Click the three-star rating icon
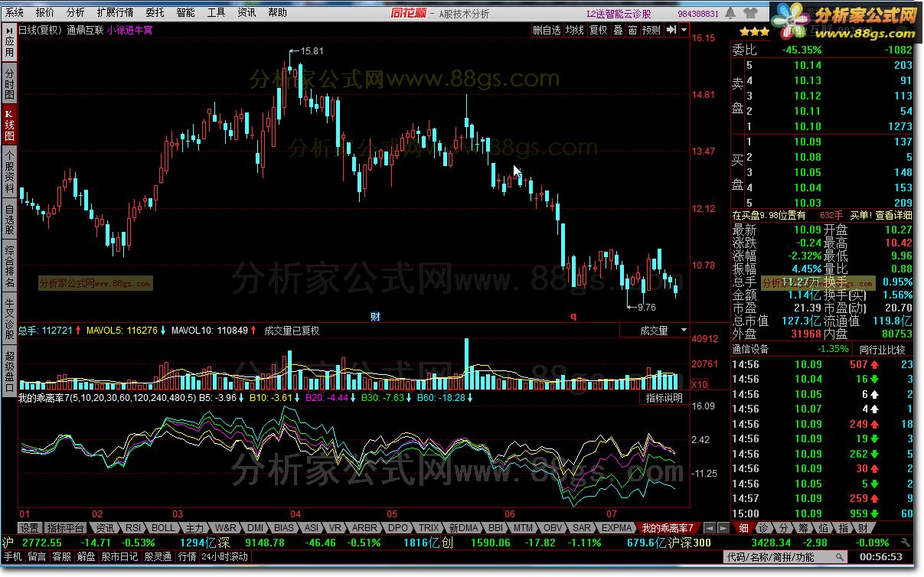 tap(755, 32)
